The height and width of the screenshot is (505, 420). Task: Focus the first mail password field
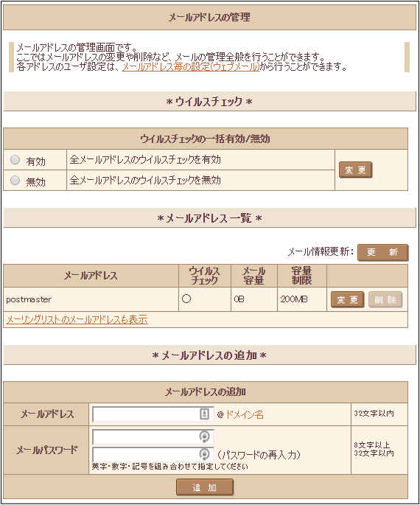click(x=153, y=436)
